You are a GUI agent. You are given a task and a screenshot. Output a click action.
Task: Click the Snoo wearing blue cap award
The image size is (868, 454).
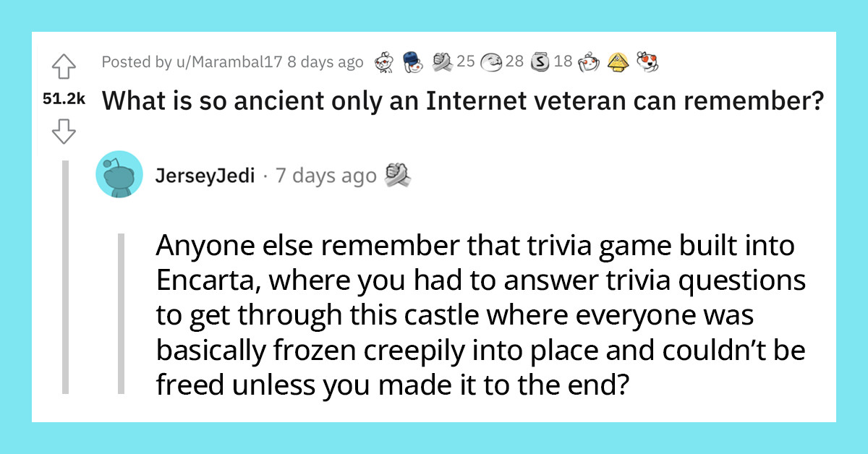[x=412, y=61]
